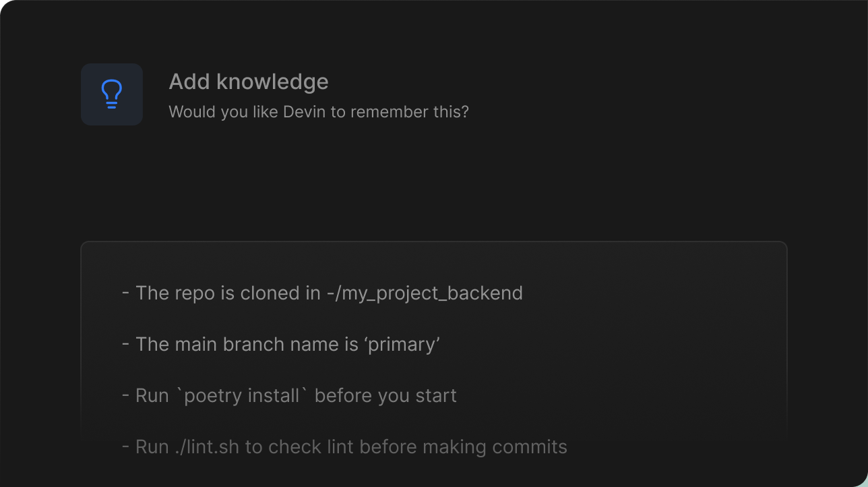The image size is (868, 487).
Task: Click the dash bullet before "Run ./lint.sh"
Action: tap(126, 447)
